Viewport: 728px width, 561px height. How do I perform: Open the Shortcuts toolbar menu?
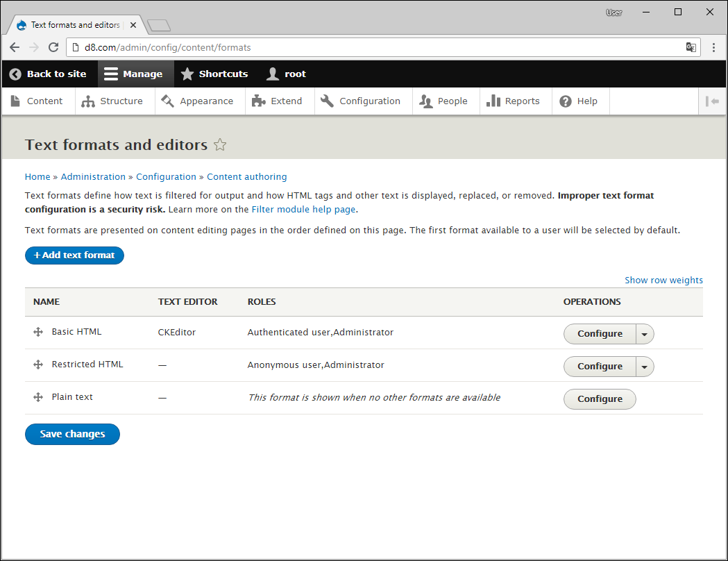tap(214, 74)
